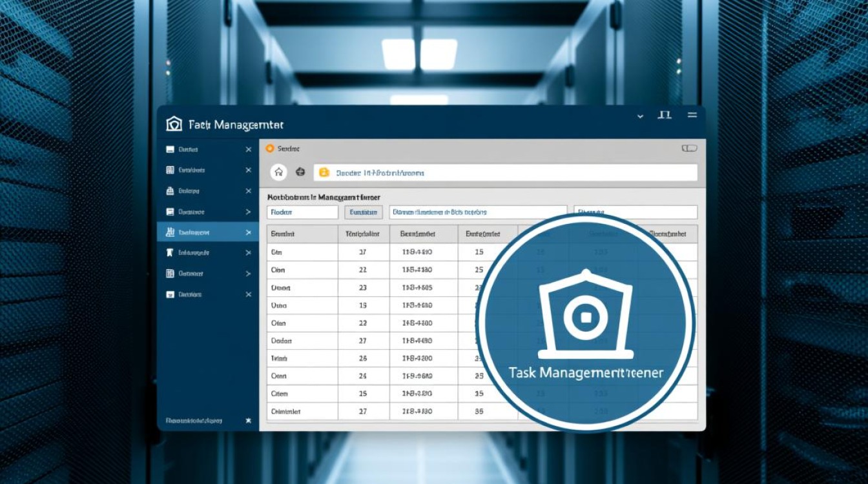Click the first filter input above the table
Image resolution: width=868 pixels, height=484 pixels.
(302, 212)
